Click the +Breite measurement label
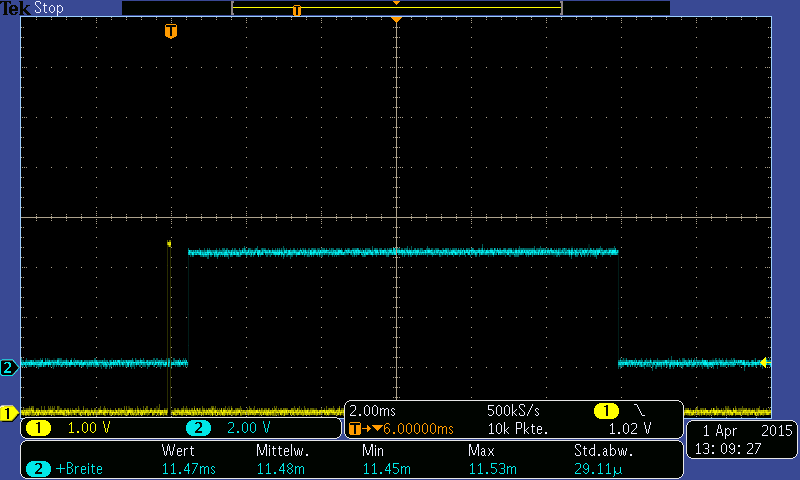The width and height of the screenshot is (800, 480). 79,469
